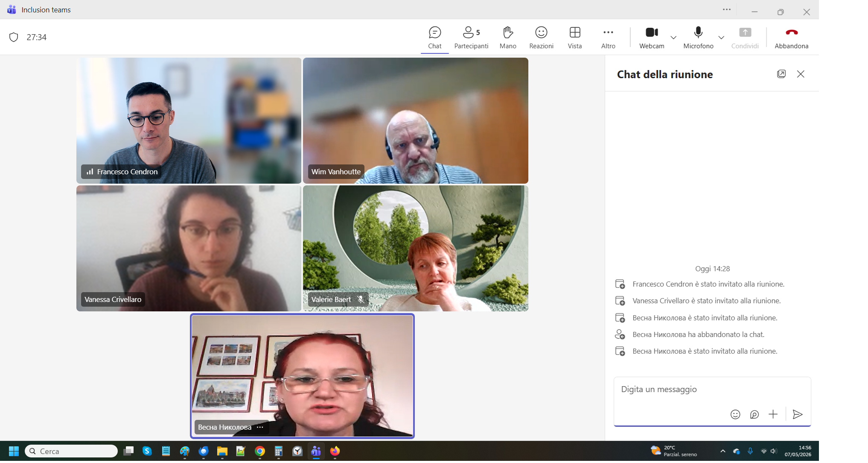Expand the Microfono options chevron
Viewport: 868px width, 463px height.
[x=721, y=38]
